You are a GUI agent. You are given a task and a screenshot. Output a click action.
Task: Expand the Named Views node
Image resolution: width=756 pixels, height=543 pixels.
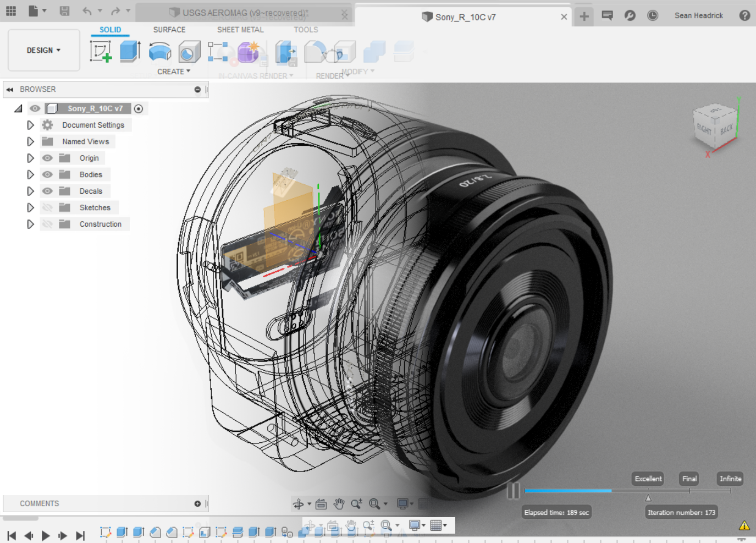(31, 141)
